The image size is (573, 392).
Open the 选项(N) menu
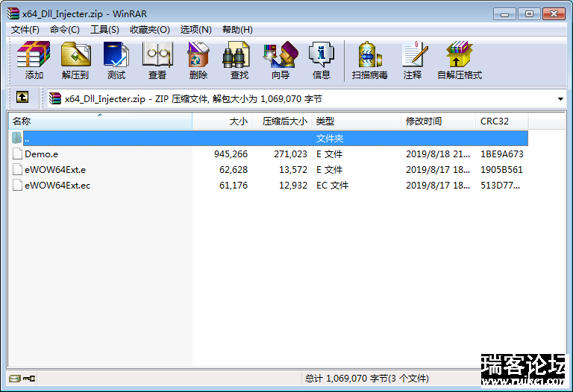tap(196, 30)
